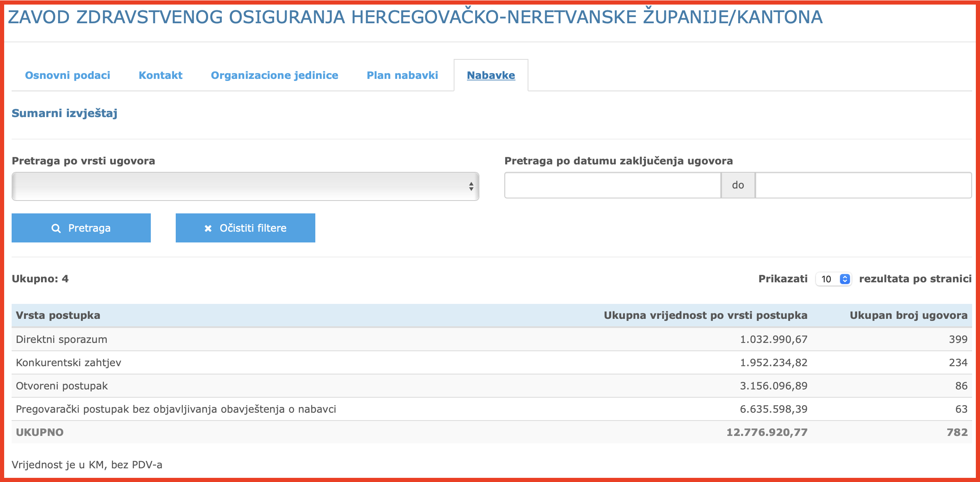The image size is (980, 482).
Task: Click the start date input field
Action: [612, 185]
